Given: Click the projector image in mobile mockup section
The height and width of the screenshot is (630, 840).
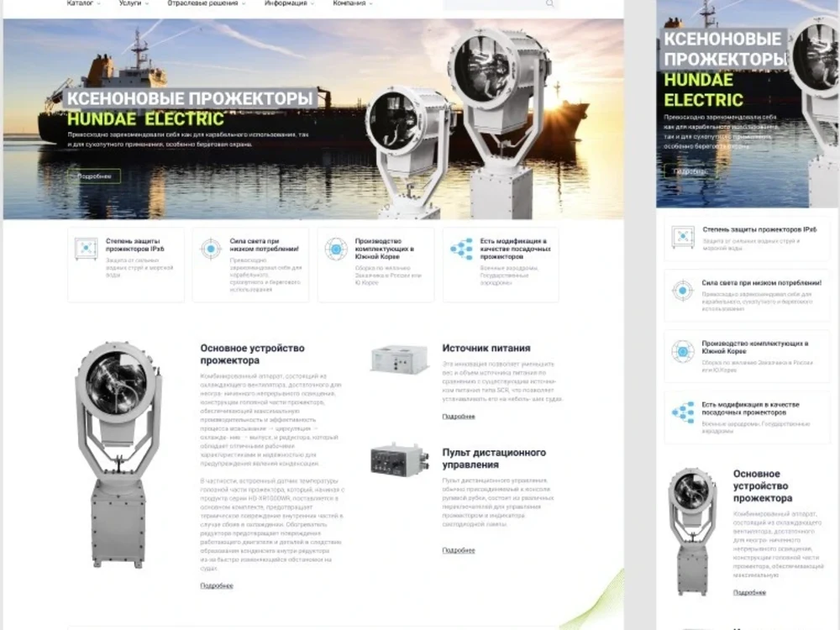Looking at the screenshot, I should tap(693, 532).
